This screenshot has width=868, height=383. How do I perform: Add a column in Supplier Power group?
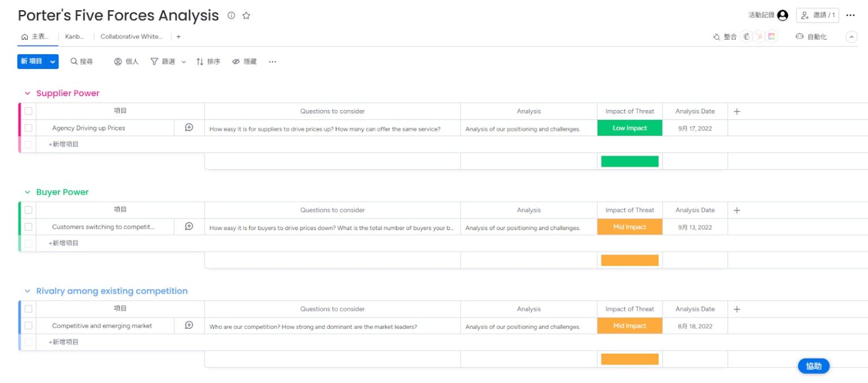pyautogui.click(x=737, y=111)
